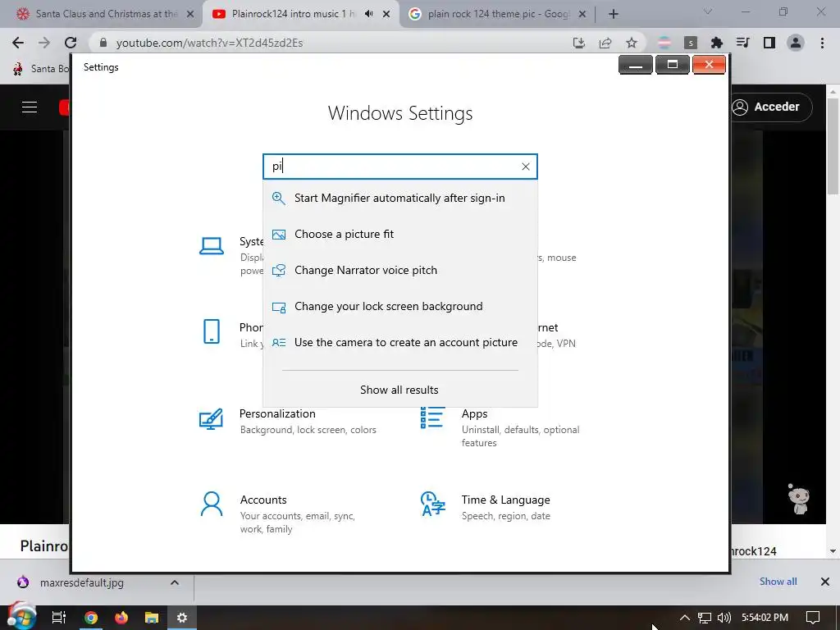Open the notification center icon
The width and height of the screenshot is (840, 630).
coord(813,618)
